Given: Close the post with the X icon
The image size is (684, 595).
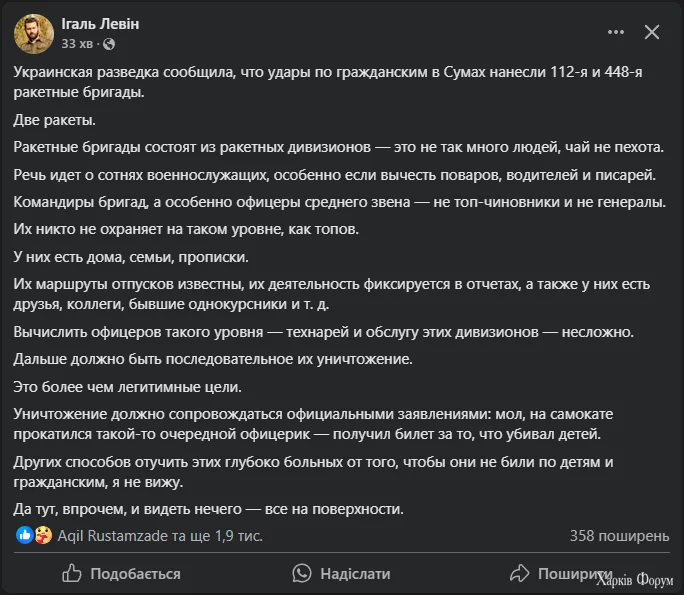Looking at the screenshot, I should point(652,32).
